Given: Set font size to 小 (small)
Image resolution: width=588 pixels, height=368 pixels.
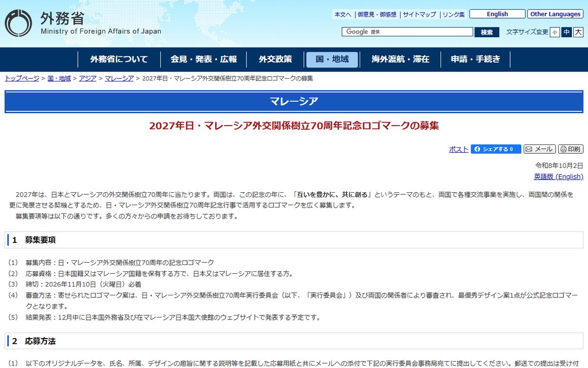Looking at the screenshot, I should (x=555, y=32).
